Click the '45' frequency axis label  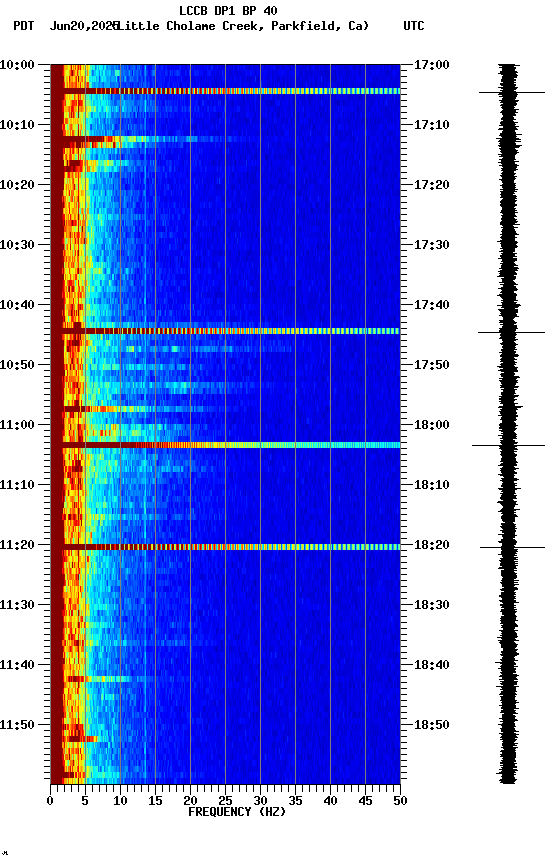[x=365, y=801]
